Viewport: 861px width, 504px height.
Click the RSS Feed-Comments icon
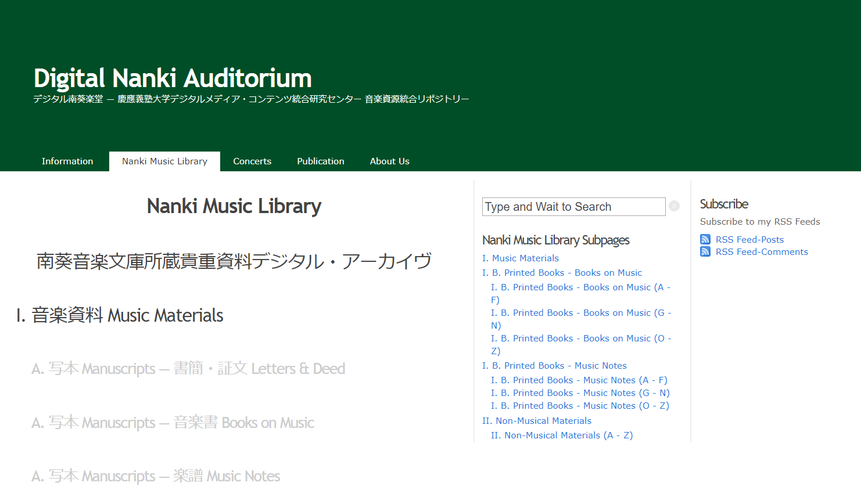pyautogui.click(x=705, y=251)
